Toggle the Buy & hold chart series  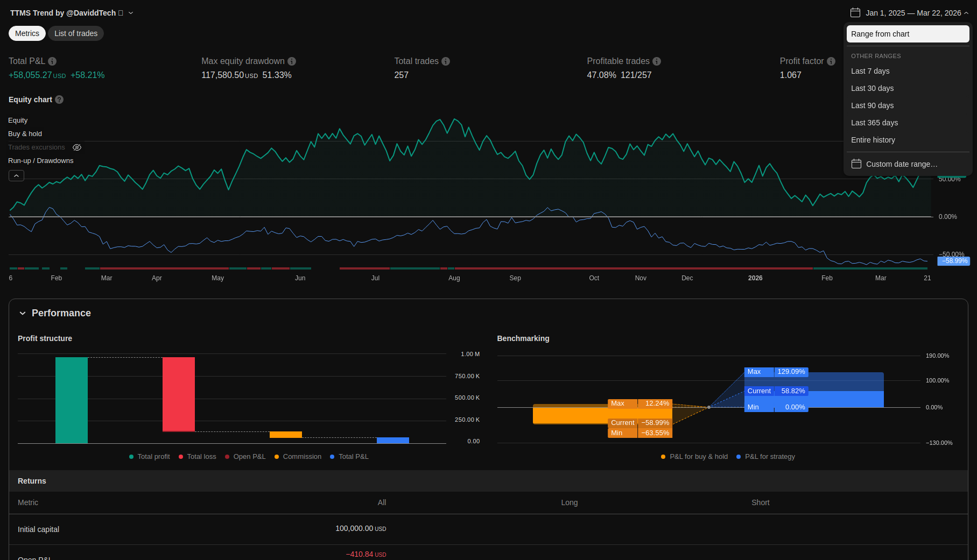click(25, 134)
